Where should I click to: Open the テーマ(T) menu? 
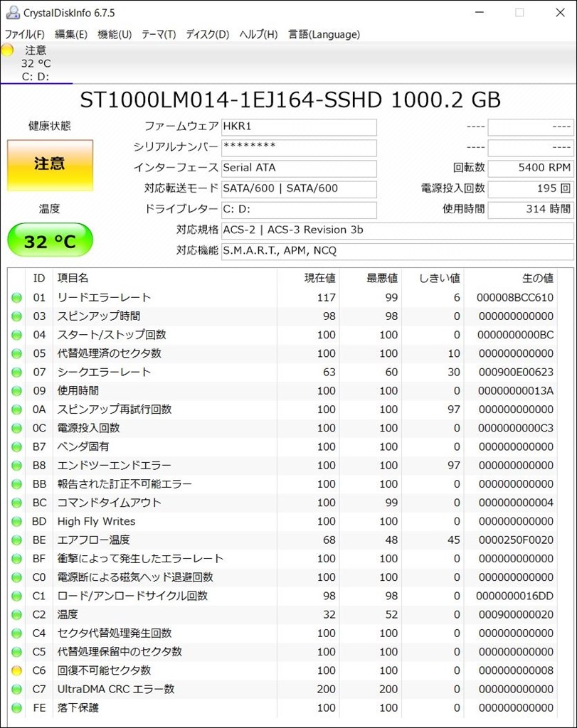click(159, 34)
